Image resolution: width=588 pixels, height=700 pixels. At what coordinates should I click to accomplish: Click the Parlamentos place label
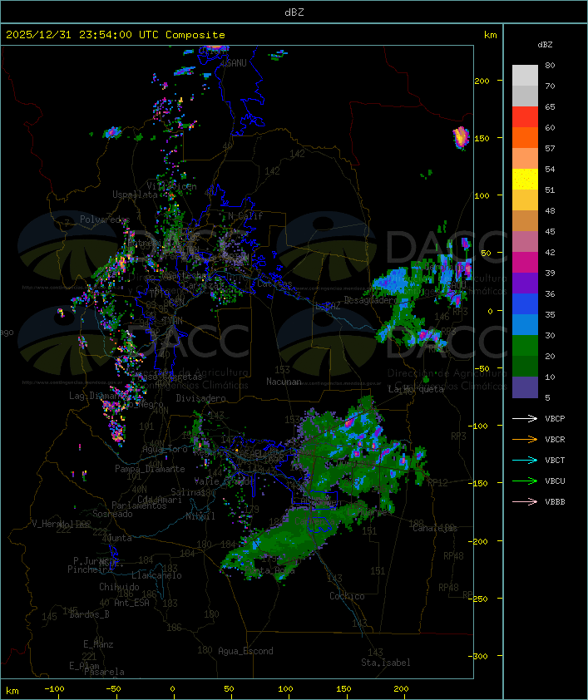139,505
